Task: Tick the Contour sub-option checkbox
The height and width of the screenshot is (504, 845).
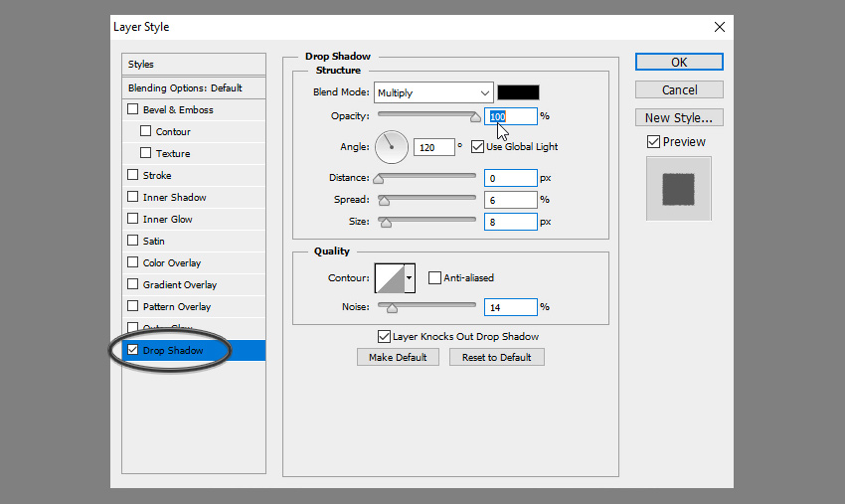Action: coord(145,131)
